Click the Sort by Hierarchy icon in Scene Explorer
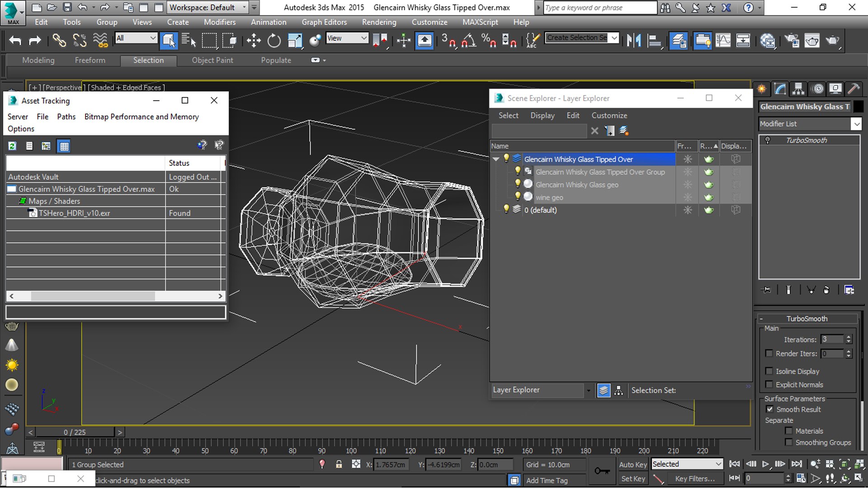 click(x=618, y=390)
